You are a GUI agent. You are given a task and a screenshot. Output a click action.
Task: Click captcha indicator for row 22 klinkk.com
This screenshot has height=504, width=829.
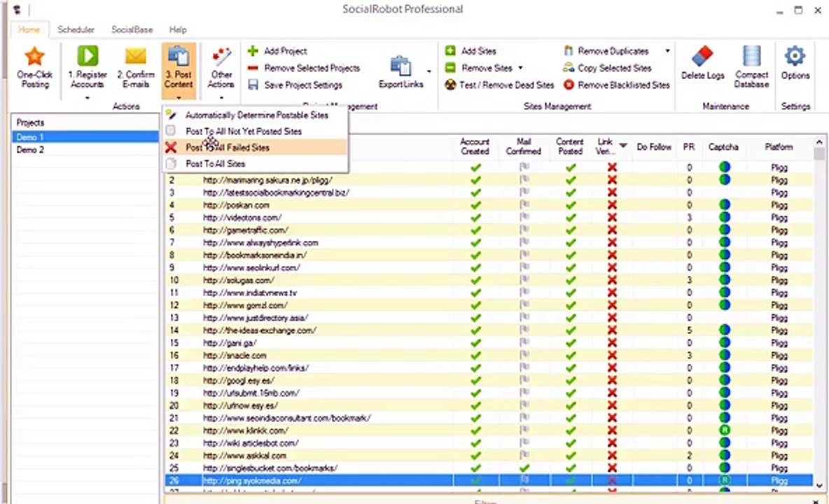coord(725,430)
